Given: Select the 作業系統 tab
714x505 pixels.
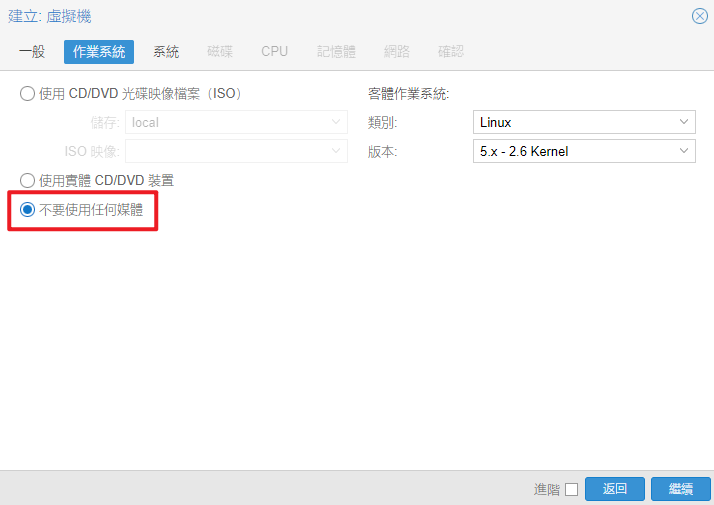Looking at the screenshot, I should [99, 51].
